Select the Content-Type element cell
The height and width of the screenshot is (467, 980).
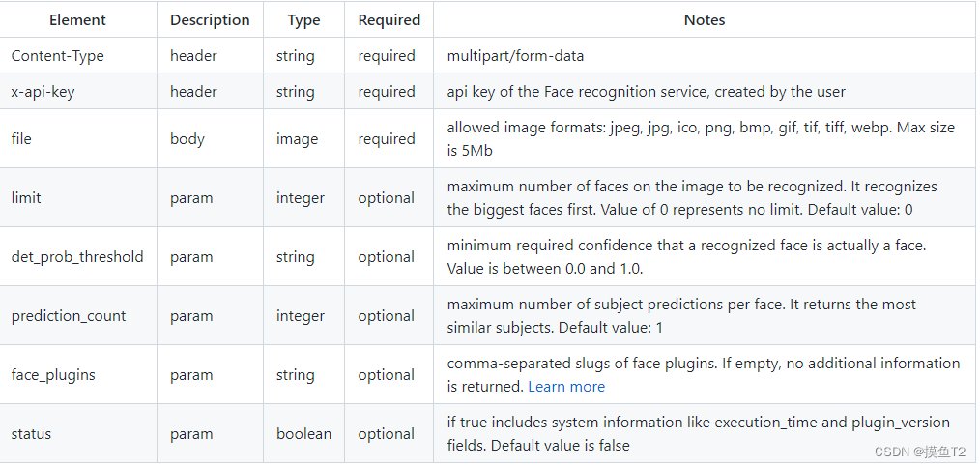pos(57,56)
